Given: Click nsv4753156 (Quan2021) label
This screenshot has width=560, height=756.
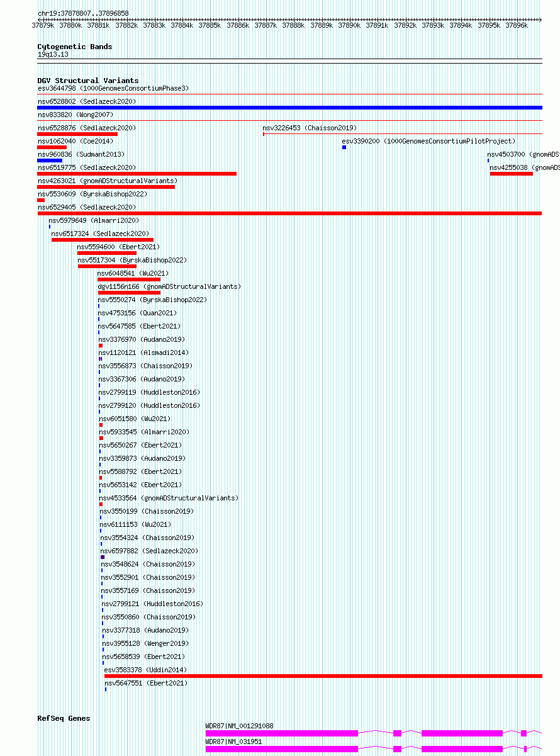Looking at the screenshot, I should click(137, 313).
